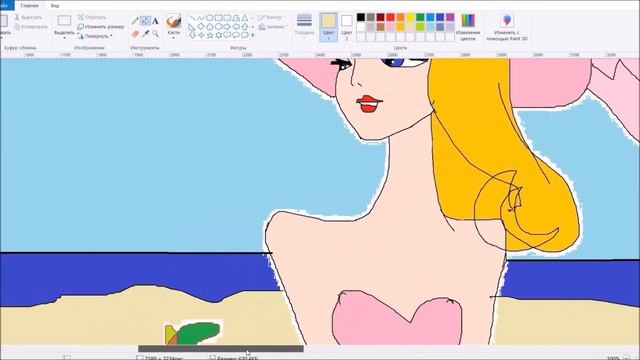Choose the Oval callout shape
The width and height of the screenshot is (640, 360).
(236, 35)
